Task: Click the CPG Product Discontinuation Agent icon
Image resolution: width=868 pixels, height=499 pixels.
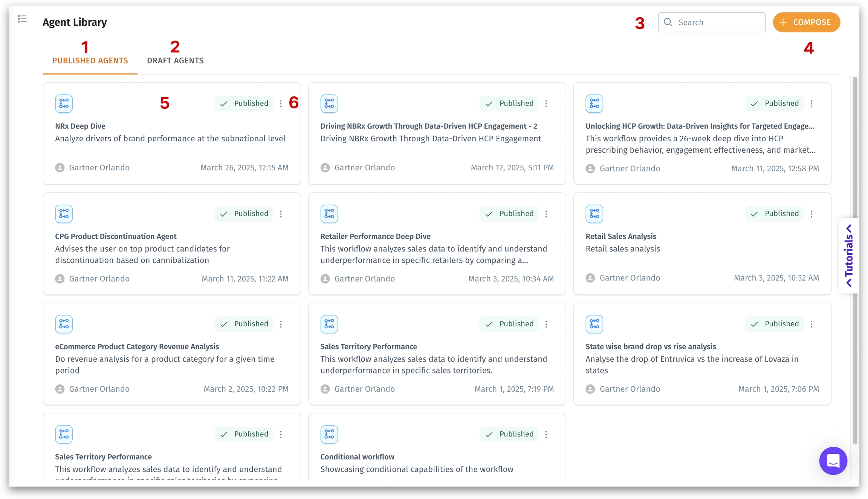Action: [64, 214]
